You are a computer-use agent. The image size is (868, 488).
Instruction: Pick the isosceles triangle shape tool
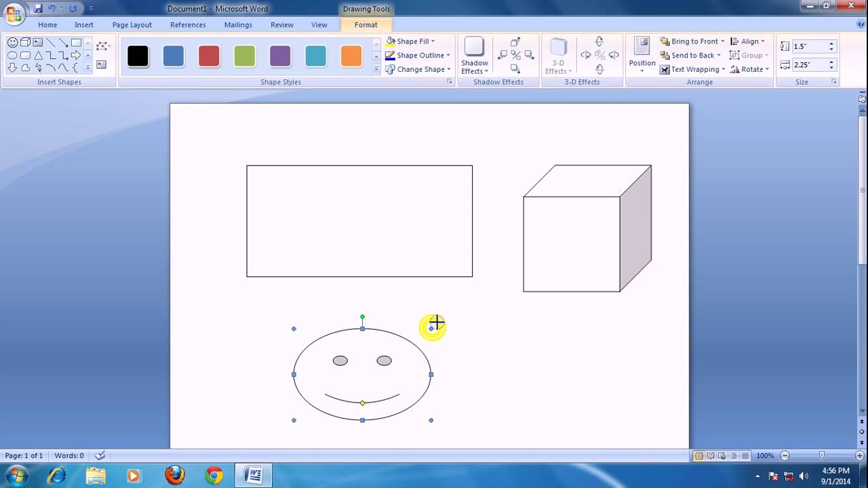pyautogui.click(x=38, y=56)
